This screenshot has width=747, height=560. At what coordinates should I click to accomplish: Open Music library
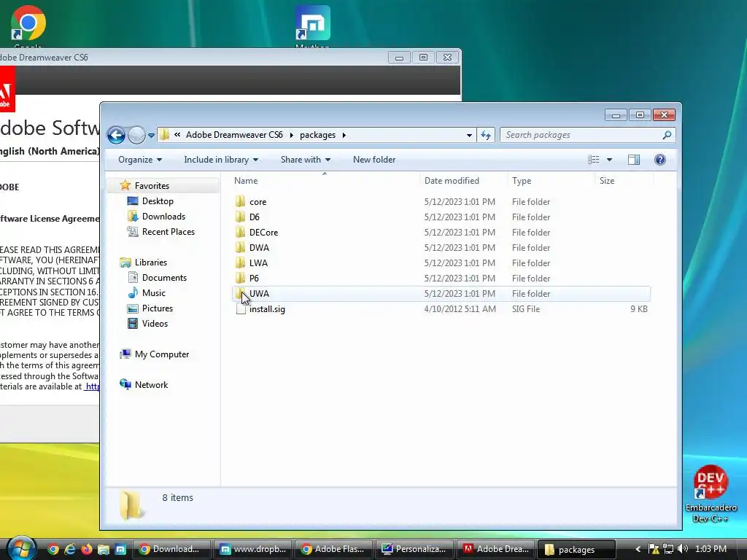pos(153,293)
